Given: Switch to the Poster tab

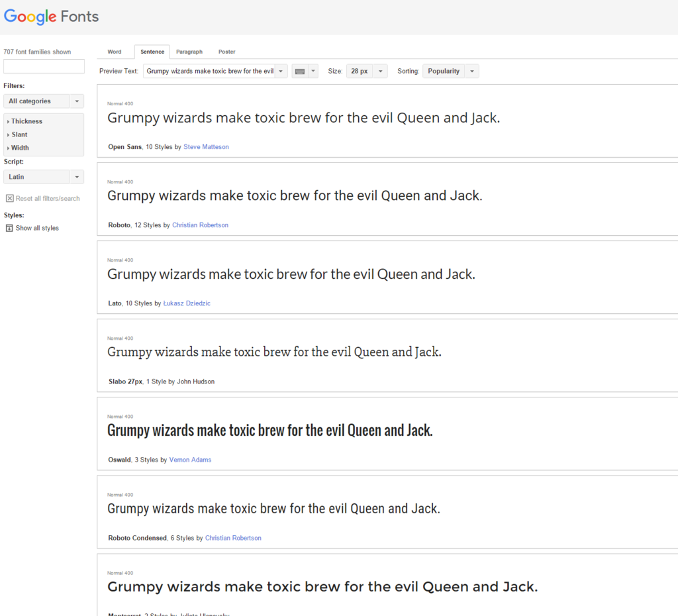Looking at the screenshot, I should coord(227,52).
